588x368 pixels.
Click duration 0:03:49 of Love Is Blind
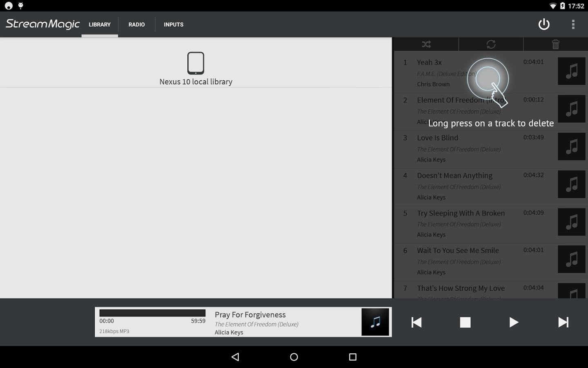click(x=533, y=137)
